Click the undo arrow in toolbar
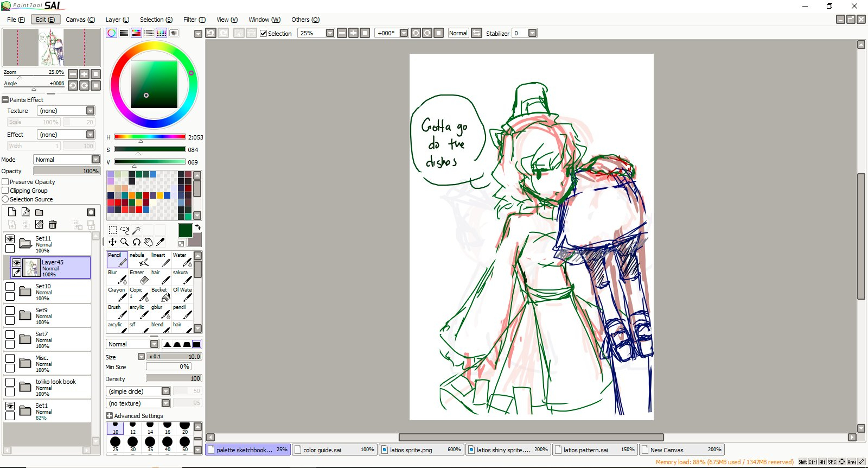Viewport: 868px width, 468px height. pos(210,33)
